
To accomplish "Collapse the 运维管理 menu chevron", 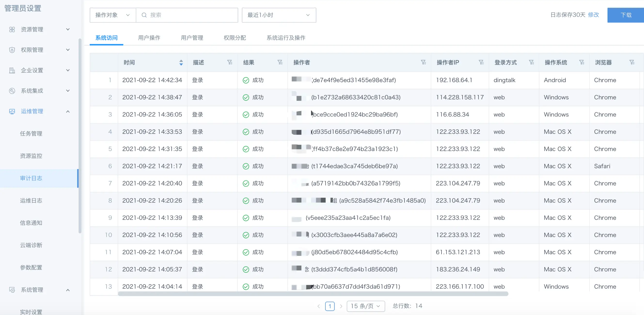I will click(x=68, y=111).
